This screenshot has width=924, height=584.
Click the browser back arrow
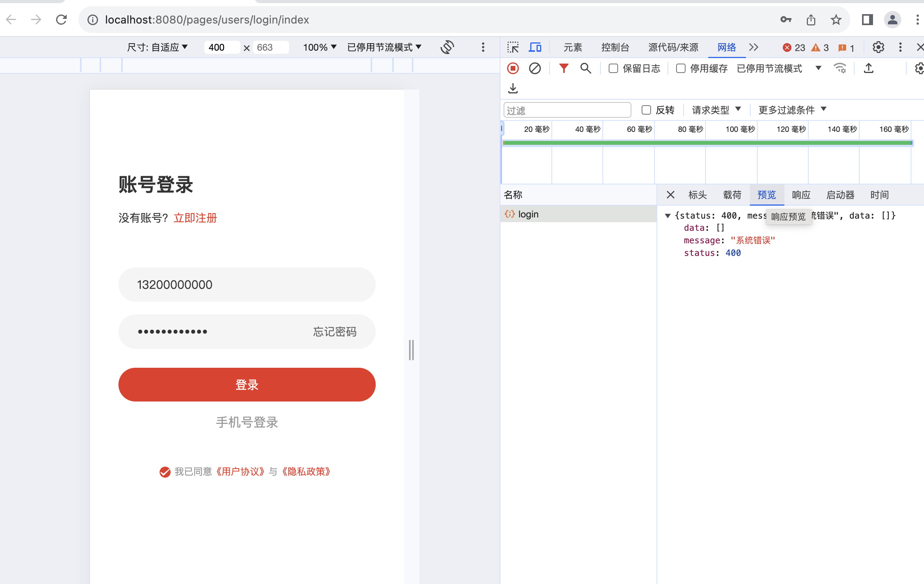pyautogui.click(x=11, y=20)
